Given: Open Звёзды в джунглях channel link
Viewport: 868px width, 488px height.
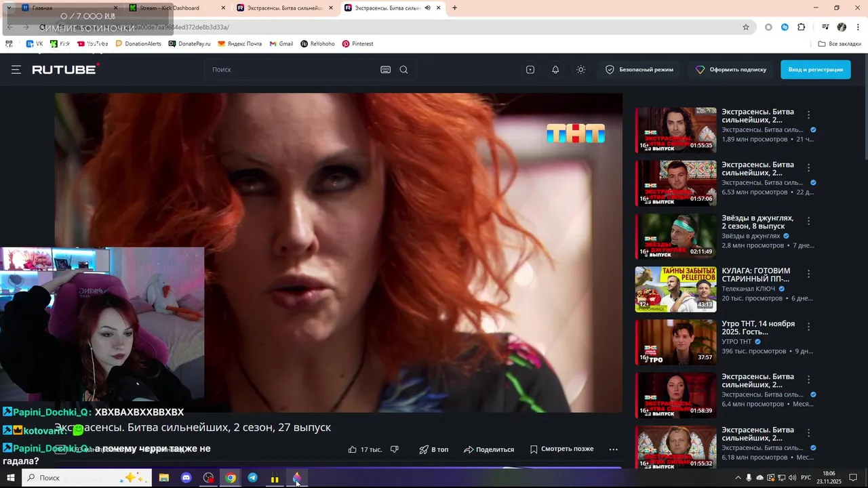Looking at the screenshot, I should pyautogui.click(x=751, y=236).
